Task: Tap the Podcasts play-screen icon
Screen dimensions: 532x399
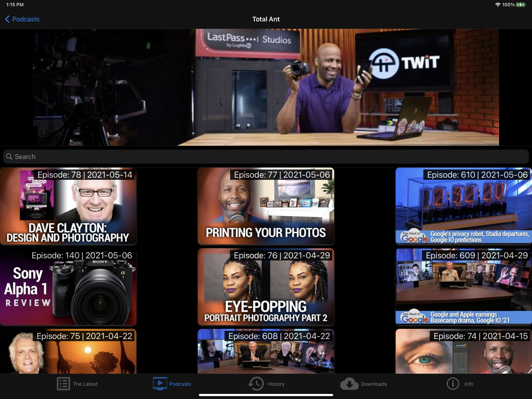Action: pyautogui.click(x=160, y=384)
